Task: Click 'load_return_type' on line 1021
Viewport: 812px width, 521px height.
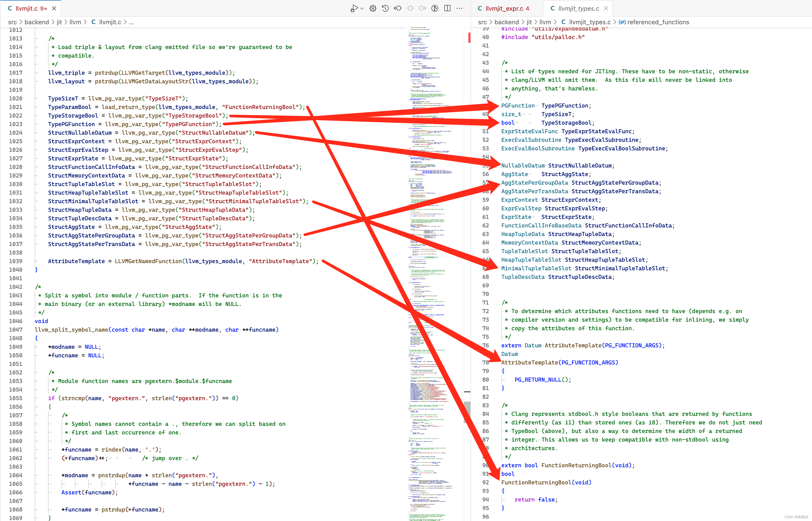Action: 128,107
